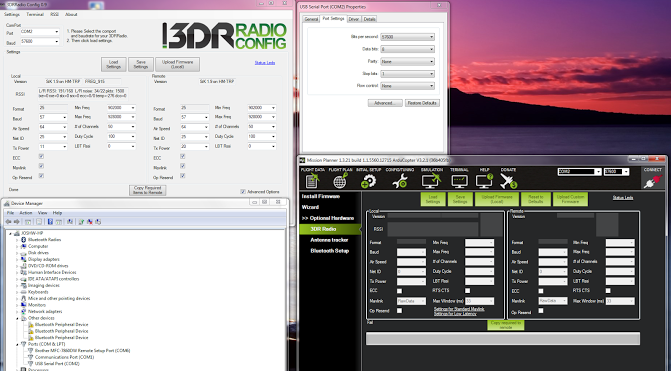The width and height of the screenshot is (671, 371).
Task: Open Local Air Speed dropdown in 3DRRadio Config
Action: click(53, 127)
